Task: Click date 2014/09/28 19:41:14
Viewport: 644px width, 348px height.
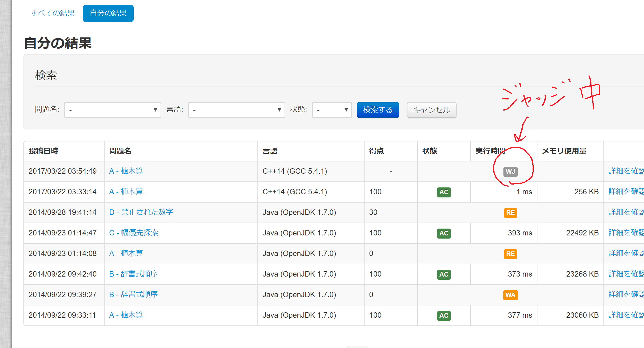Action: [x=63, y=212]
